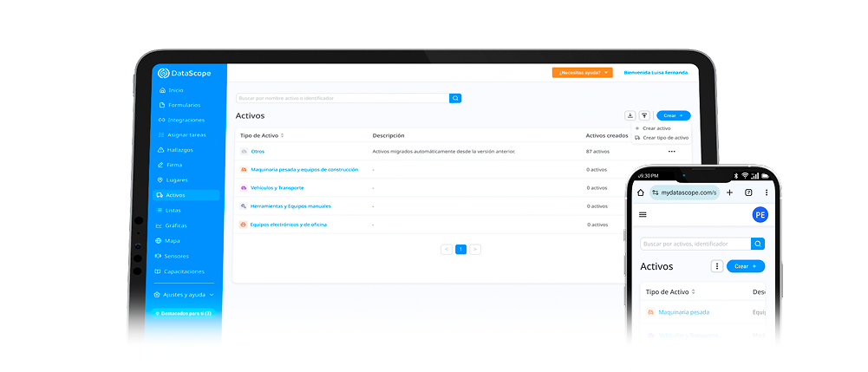Tap the vertical three-dot options button beside Activos on the phone
Viewport: 868px width, 372px height.
716,266
